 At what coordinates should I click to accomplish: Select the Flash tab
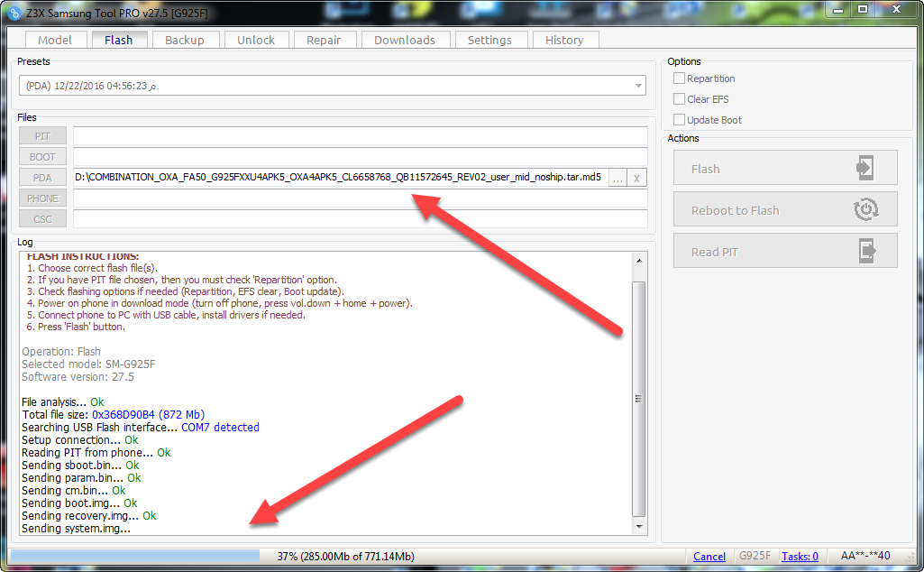click(x=118, y=40)
